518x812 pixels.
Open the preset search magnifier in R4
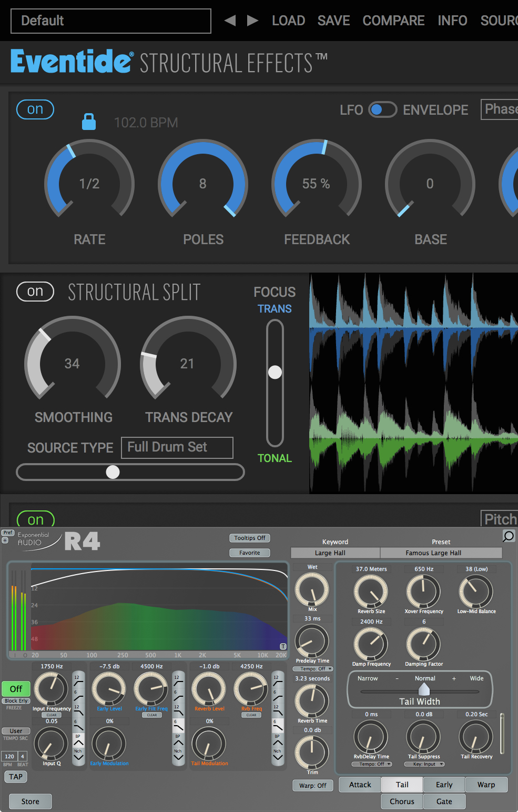(507, 537)
